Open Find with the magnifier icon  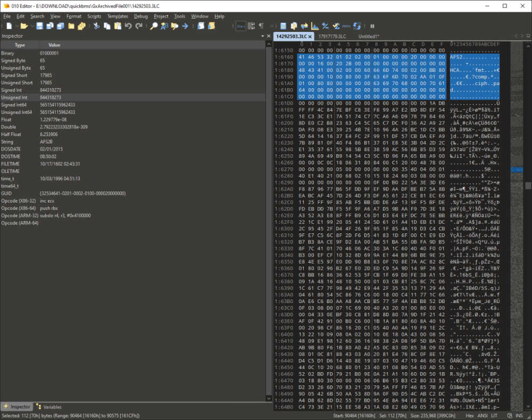coord(154,26)
